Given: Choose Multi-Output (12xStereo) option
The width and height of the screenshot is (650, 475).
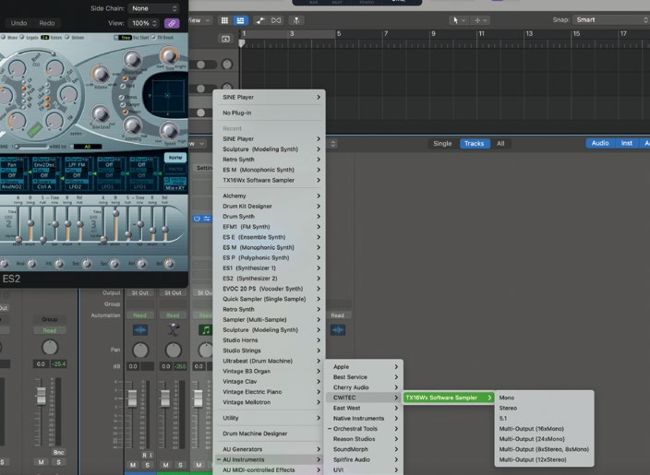Looking at the screenshot, I should [544, 459].
